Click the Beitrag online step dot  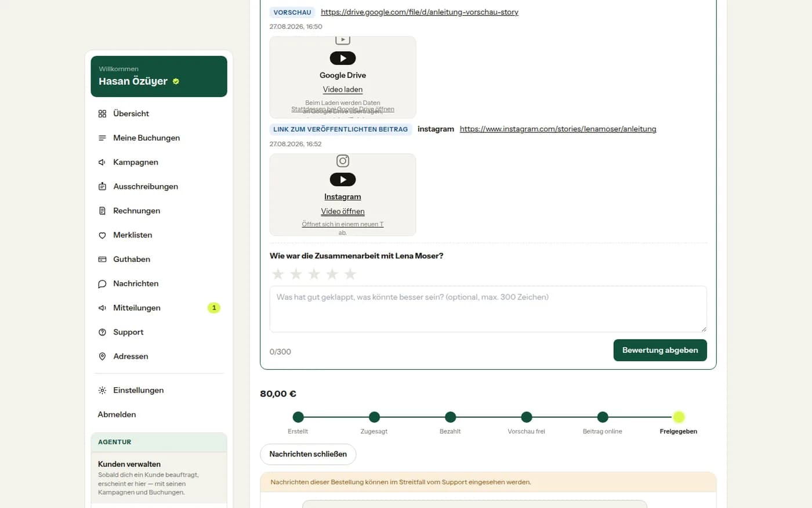(603, 417)
